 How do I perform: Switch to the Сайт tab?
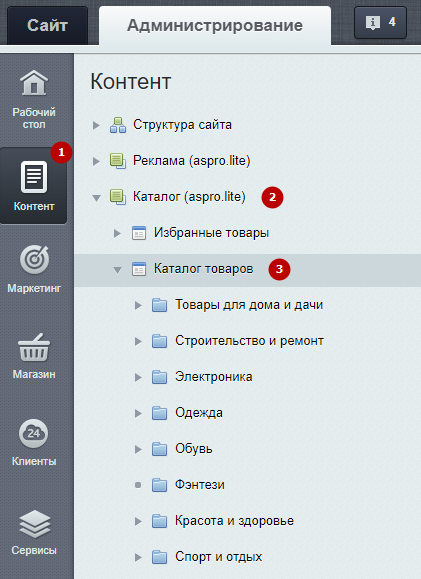tap(47, 25)
